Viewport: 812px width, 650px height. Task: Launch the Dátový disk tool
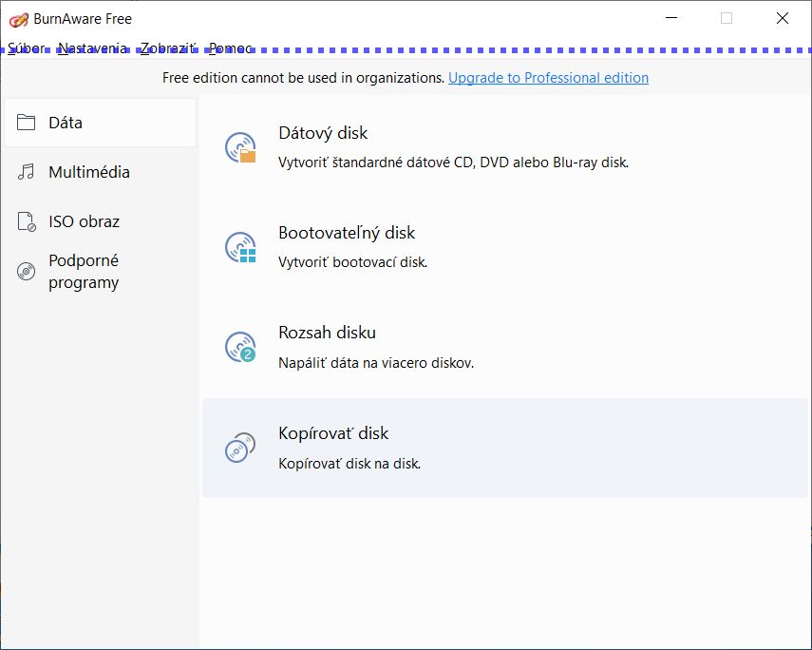(x=505, y=147)
